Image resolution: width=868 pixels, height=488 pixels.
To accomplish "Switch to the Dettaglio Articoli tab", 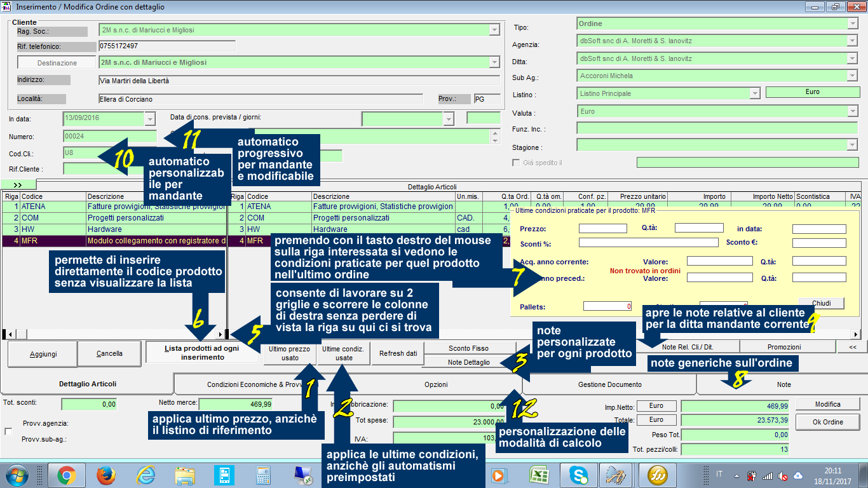I will click(88, 384).
